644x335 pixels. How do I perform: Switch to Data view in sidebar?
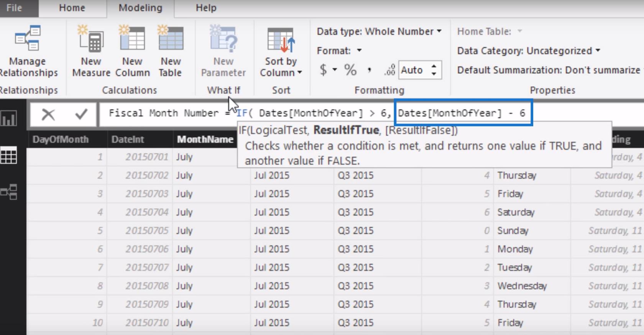[9, 155]
